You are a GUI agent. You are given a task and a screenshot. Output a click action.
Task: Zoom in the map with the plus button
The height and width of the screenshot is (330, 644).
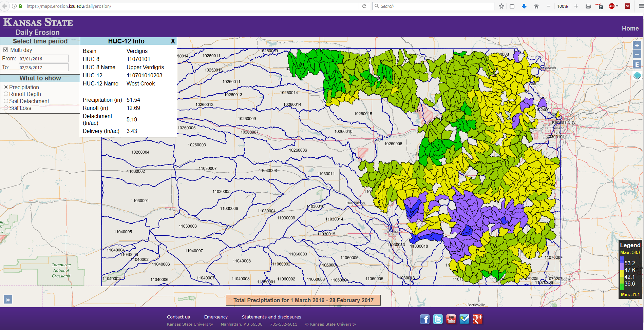tap(637, 45)
